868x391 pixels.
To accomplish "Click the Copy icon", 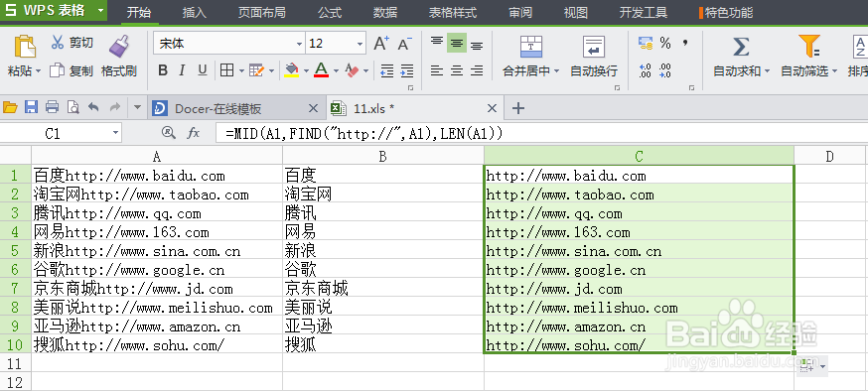I will [57, 70].
